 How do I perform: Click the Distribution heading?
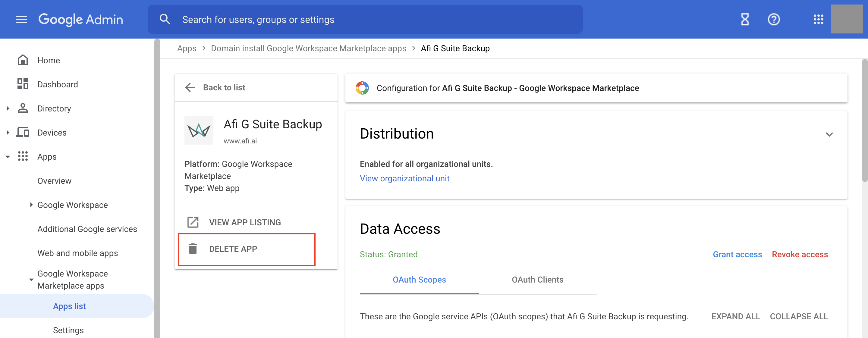[397, 134]
